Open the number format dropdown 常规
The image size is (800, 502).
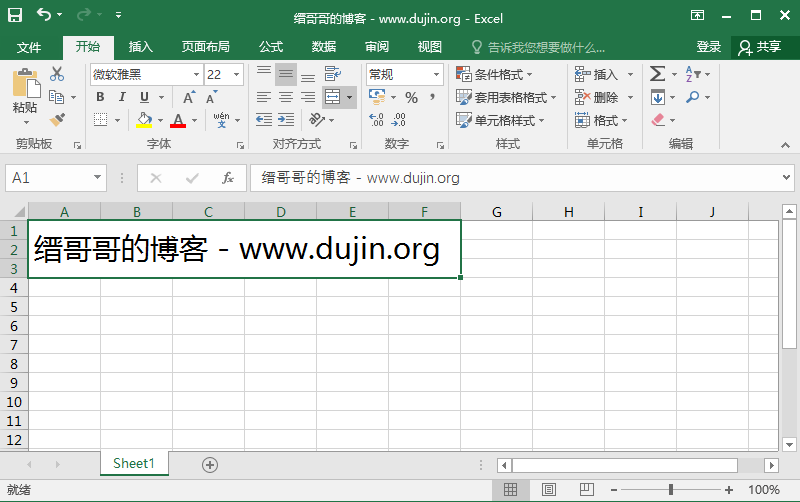[436, 74]
